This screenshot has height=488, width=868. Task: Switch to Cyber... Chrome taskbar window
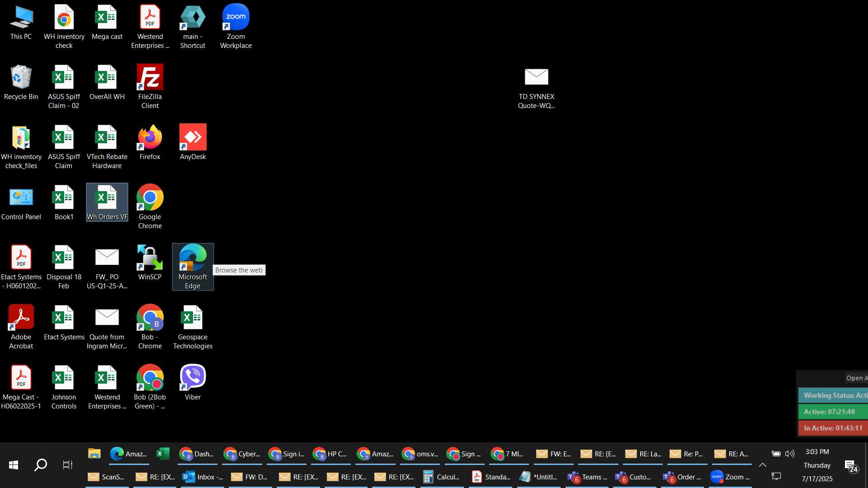[x=242, y=454]
